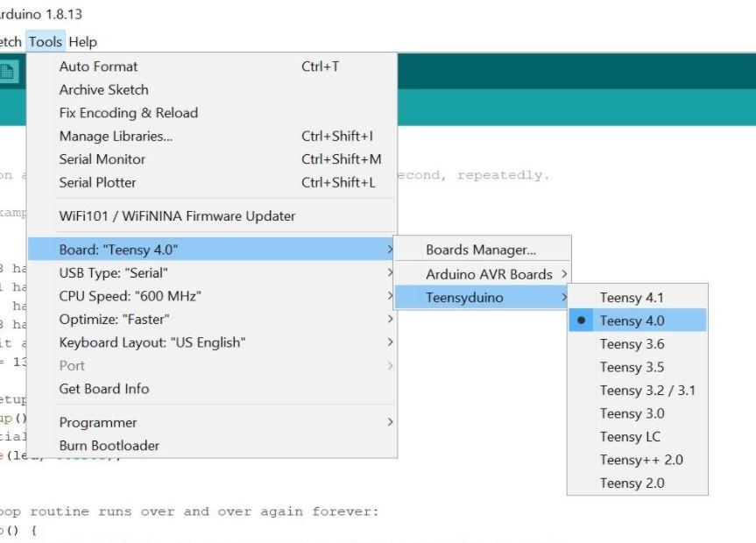Screen dimensions: 756x543
Task: Select the Teensy 3.5 board
Action: [x=638, y=367]
